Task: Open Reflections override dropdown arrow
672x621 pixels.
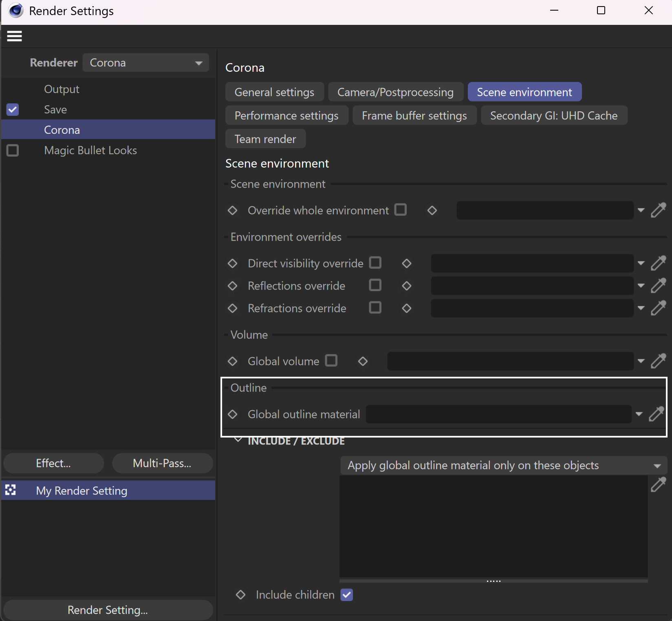Action: (x=641, y=286)
